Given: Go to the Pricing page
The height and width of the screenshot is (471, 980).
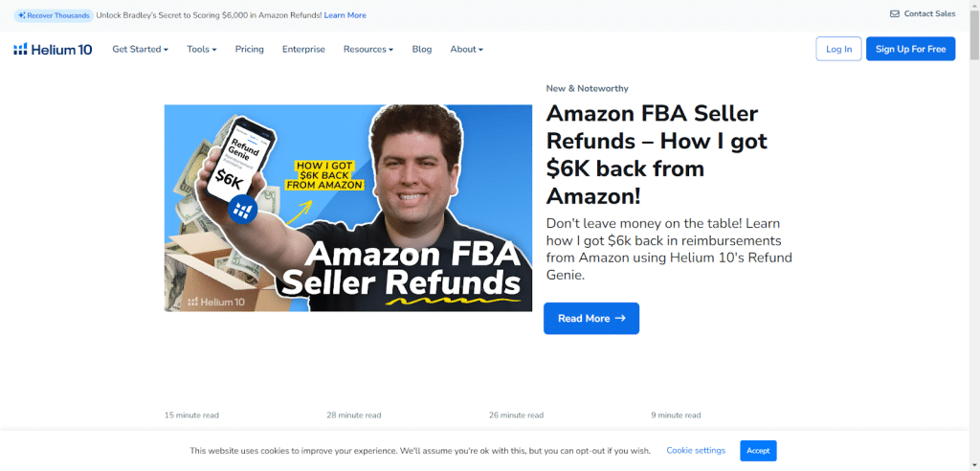Looking at the screenshot, I should coord(250,50).
